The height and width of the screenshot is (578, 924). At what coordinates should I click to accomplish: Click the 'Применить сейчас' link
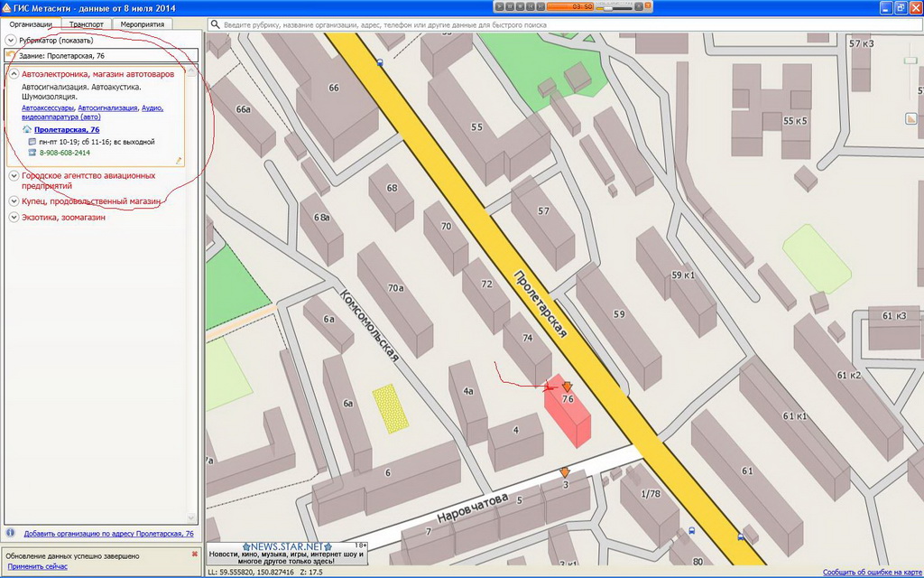(37, 566)
